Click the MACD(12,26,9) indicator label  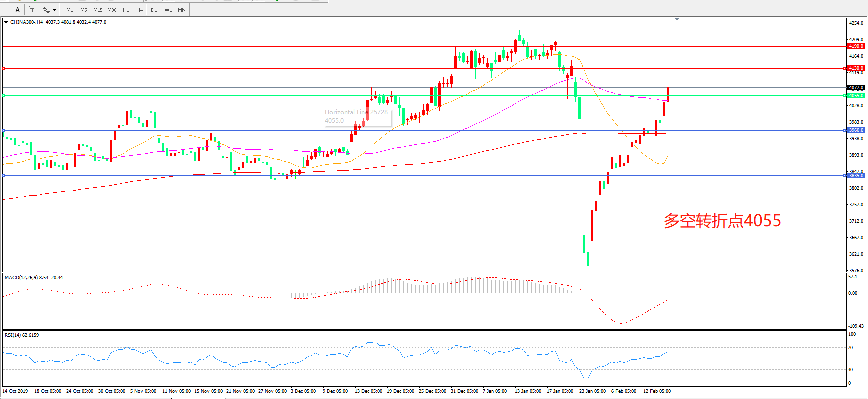coord(20,278)
